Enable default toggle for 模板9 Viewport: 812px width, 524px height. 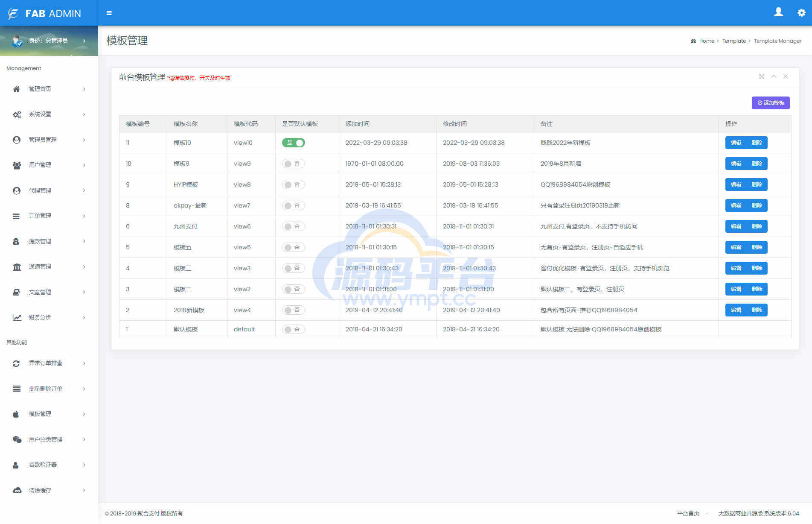click(x=294, y=164)
